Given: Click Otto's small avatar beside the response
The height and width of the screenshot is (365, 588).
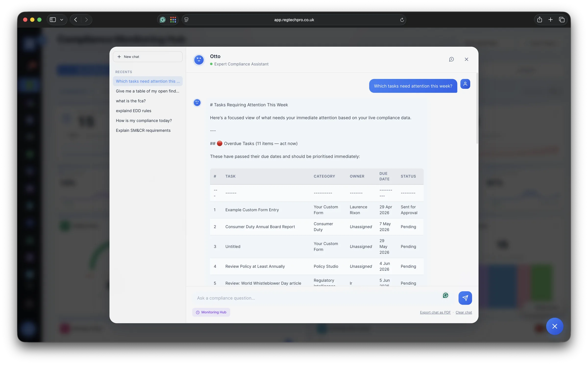Looking at the screenshot, I should click(197, 103).
